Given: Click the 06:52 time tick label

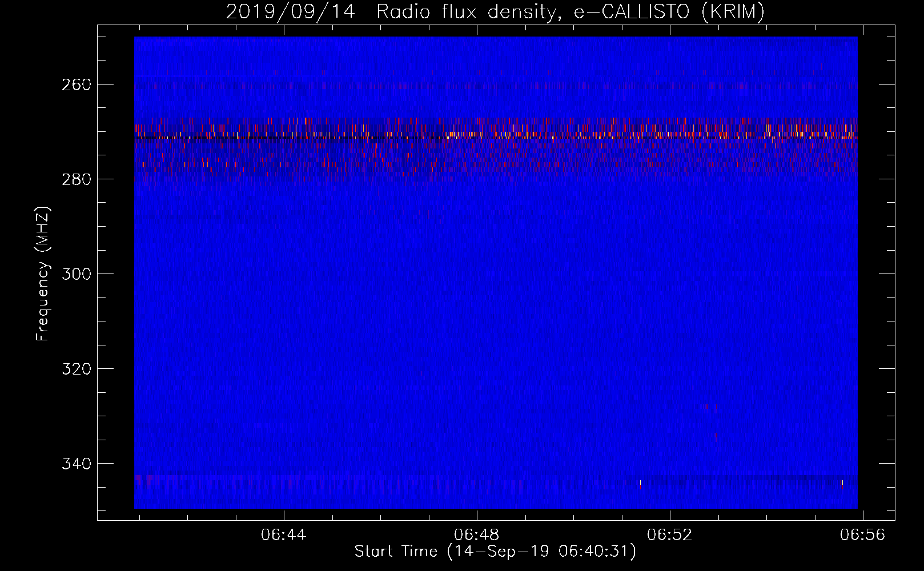Looking at the screenshot, I should pyautogui.click(x=670, y=535).
